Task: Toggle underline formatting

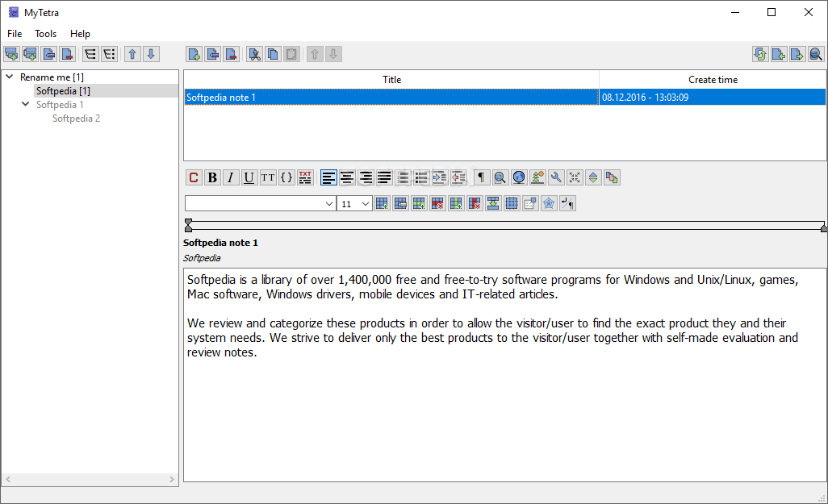Action: tap(249, 178)
